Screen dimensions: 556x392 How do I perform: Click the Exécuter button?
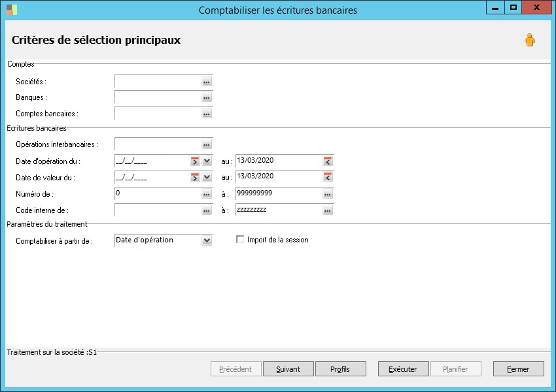[x=403, y=369]
